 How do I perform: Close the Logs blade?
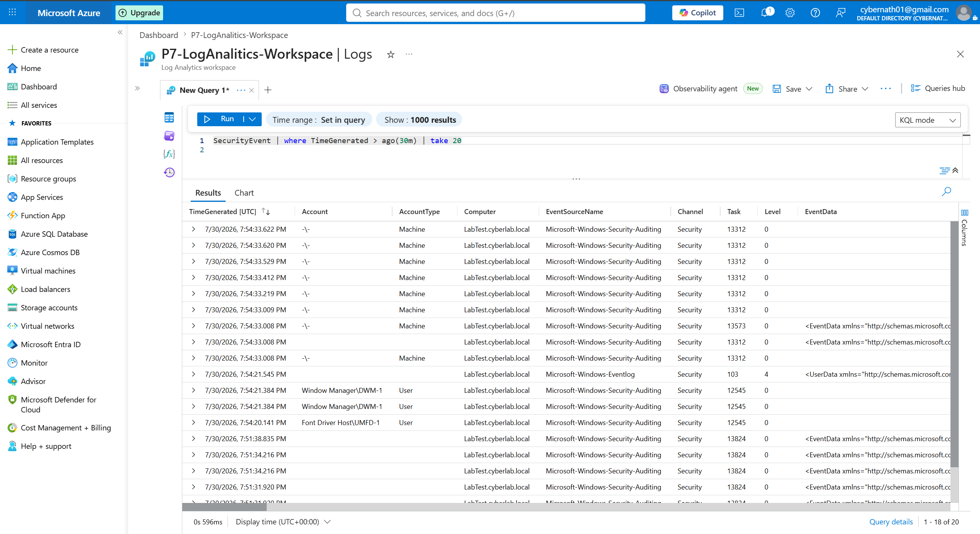tap(960, 54)
